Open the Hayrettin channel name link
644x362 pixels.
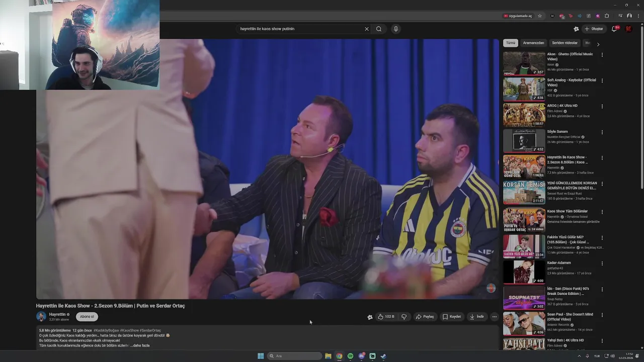tap(57, 314)
